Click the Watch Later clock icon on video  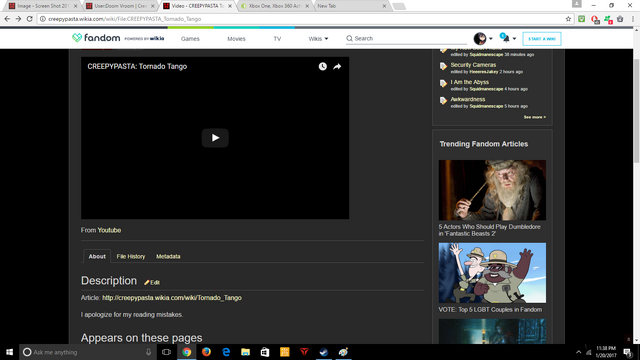(x=322, y=67)
